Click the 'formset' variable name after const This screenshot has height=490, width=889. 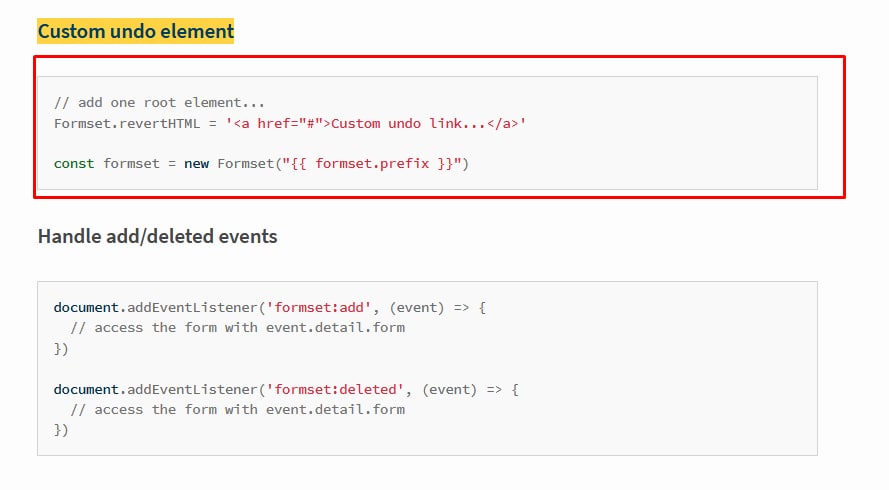[132, 164]
